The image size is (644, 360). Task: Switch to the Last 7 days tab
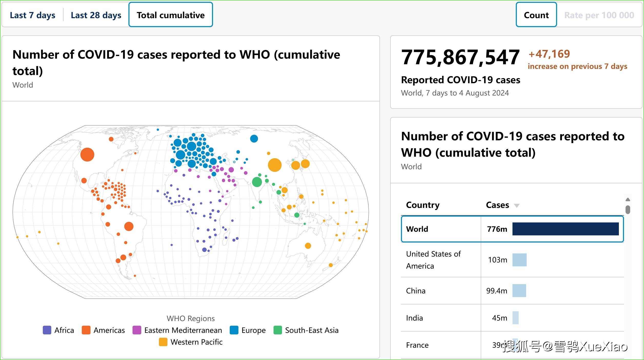click(32, 15)
